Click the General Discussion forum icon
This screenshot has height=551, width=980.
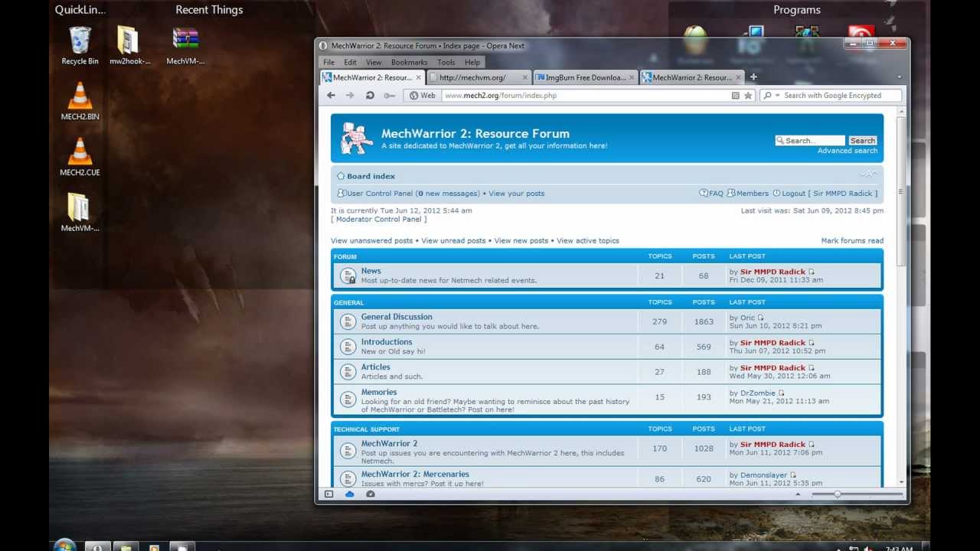tap(348, 321)
